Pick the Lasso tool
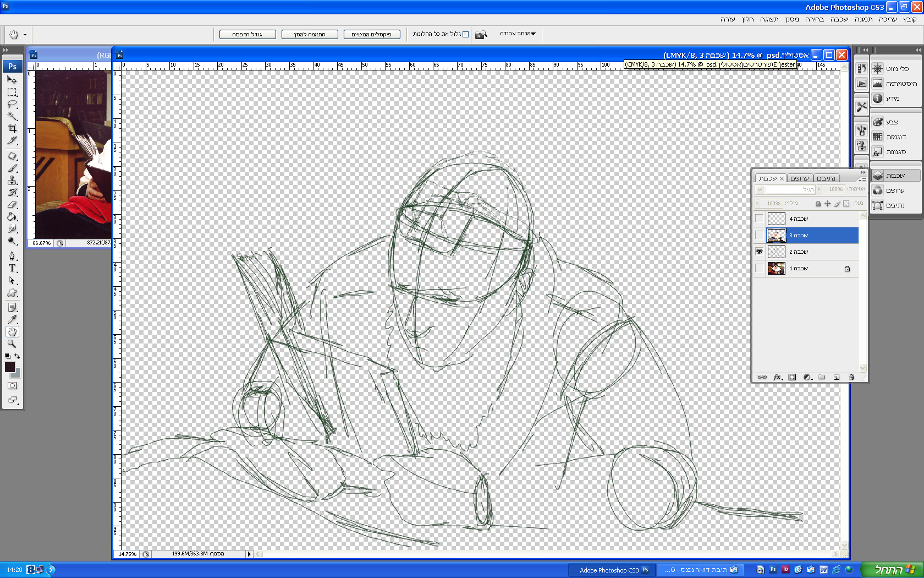924x578 pixels. pyautogui.click(x=12, y=104)
